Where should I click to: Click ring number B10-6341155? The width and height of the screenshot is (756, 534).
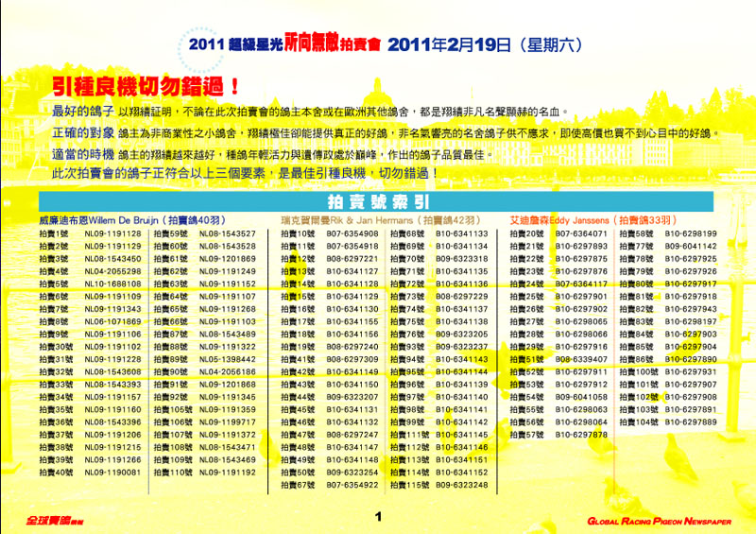[x=352, y=321]
